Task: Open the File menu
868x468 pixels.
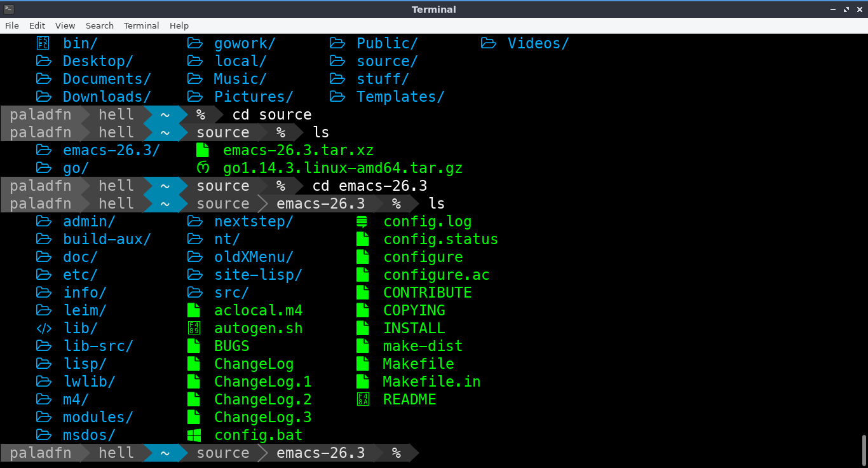Action: tap(12, 25)
